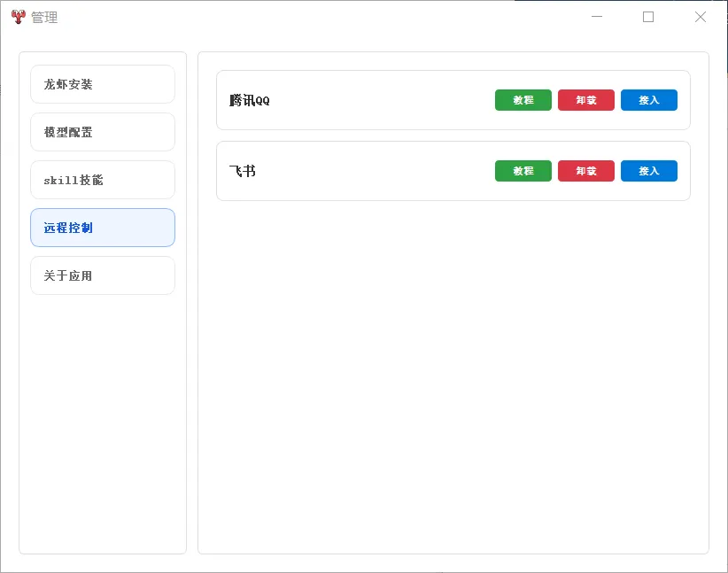Image resolution: width=728 pixels, height=573 pixels.
Task: Click the red 卸载 button for 腾讯QQ
Action: point(586,100)
